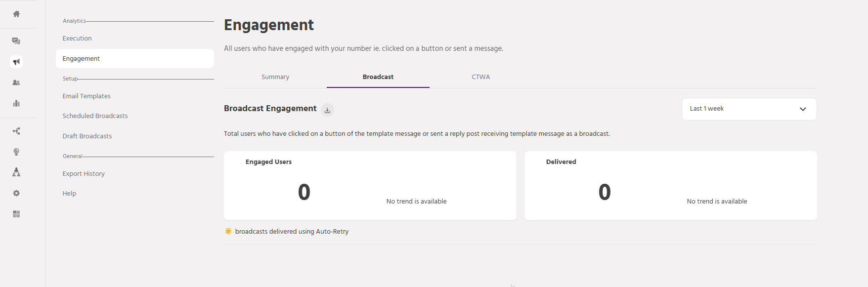The width and height of the screenshot is (868, 287).
Task: Open the team hierarchy icon
Action: click(16, 172)
